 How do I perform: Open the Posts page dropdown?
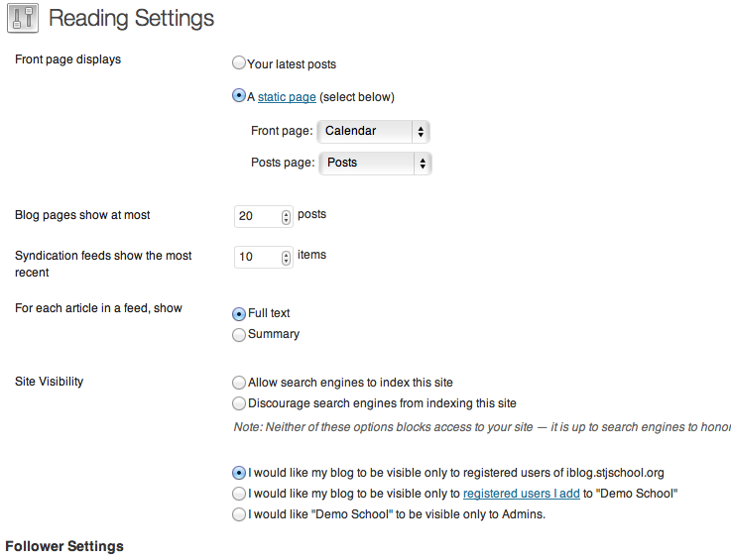376,163
